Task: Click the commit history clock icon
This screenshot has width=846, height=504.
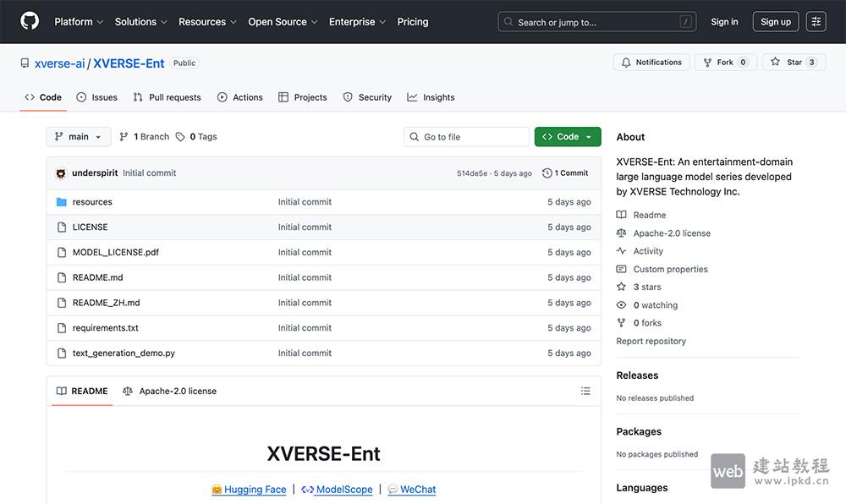Action: (549, 173)
